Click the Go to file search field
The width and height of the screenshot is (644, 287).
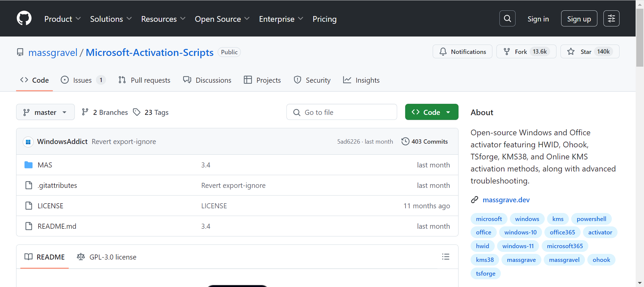click(x=342, y=112)
